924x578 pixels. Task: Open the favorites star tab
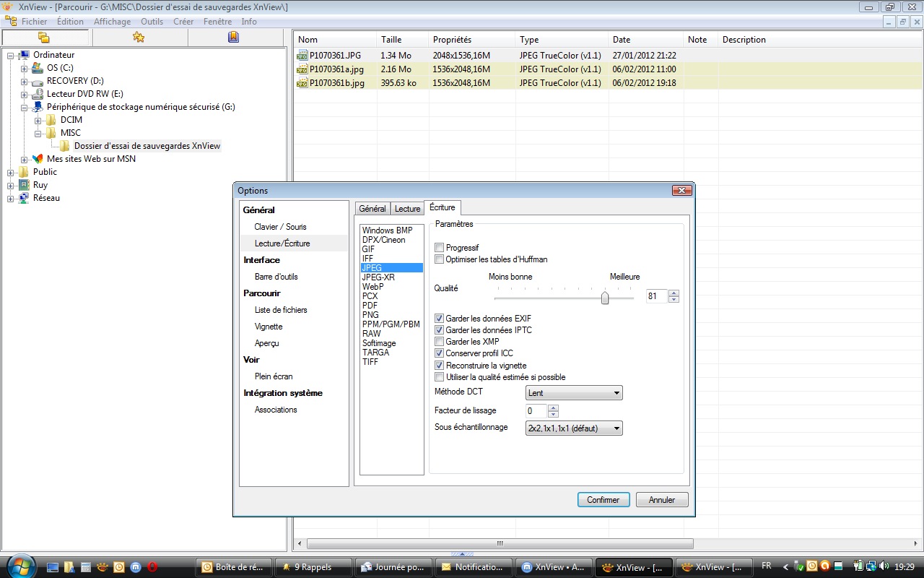pos(139,37)
